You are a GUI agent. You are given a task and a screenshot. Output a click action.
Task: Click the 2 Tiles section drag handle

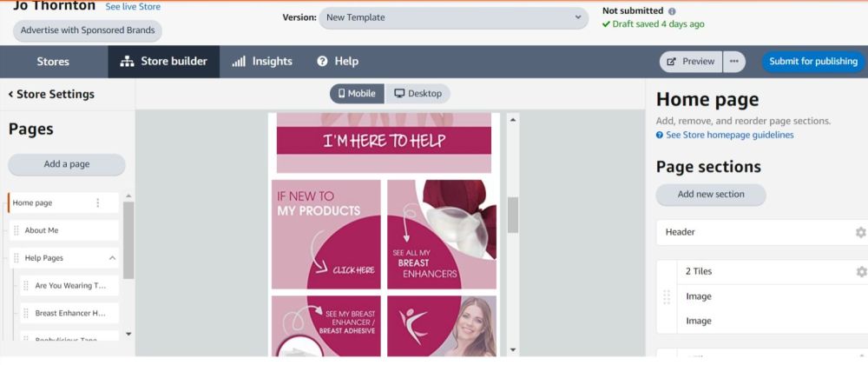pos(667,297)
